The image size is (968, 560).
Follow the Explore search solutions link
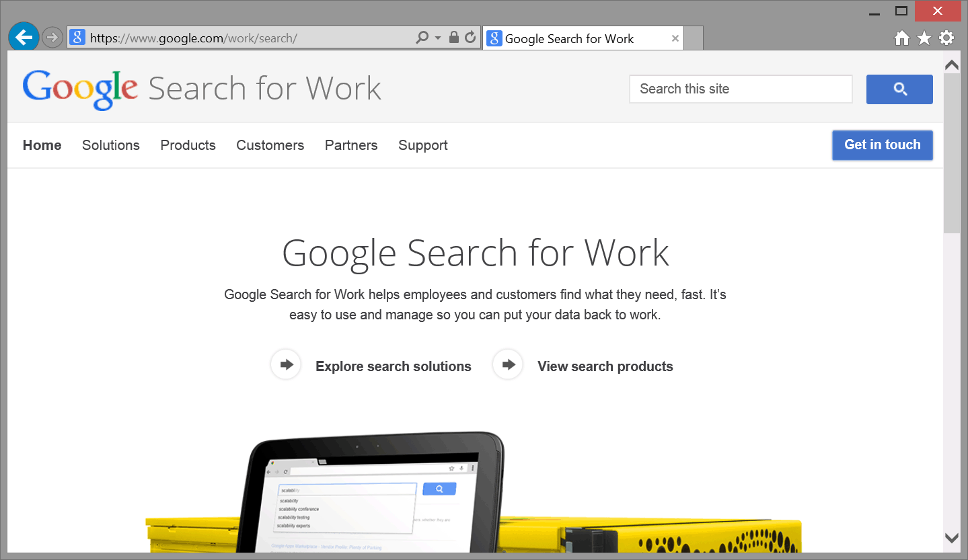coord(394,366)
